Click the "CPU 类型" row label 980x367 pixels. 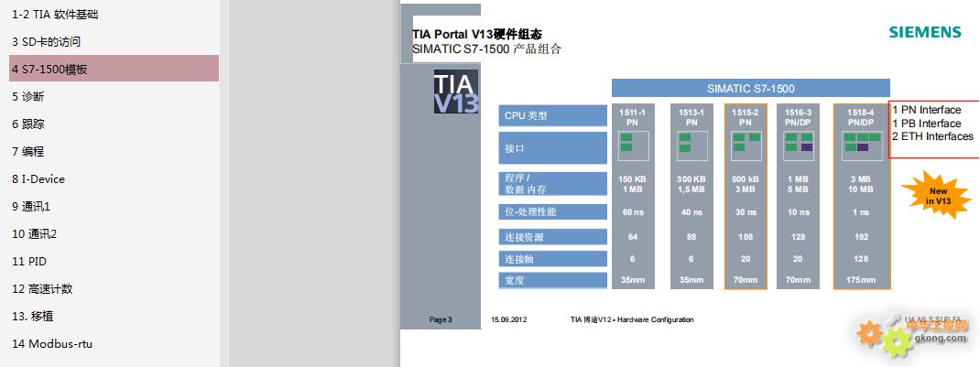point(552,115)
